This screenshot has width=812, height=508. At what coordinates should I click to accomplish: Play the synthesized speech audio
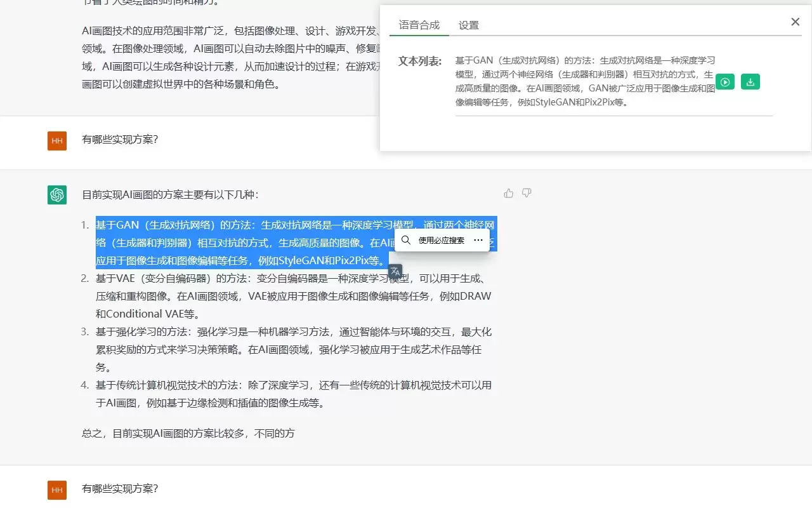click(725, 82)
